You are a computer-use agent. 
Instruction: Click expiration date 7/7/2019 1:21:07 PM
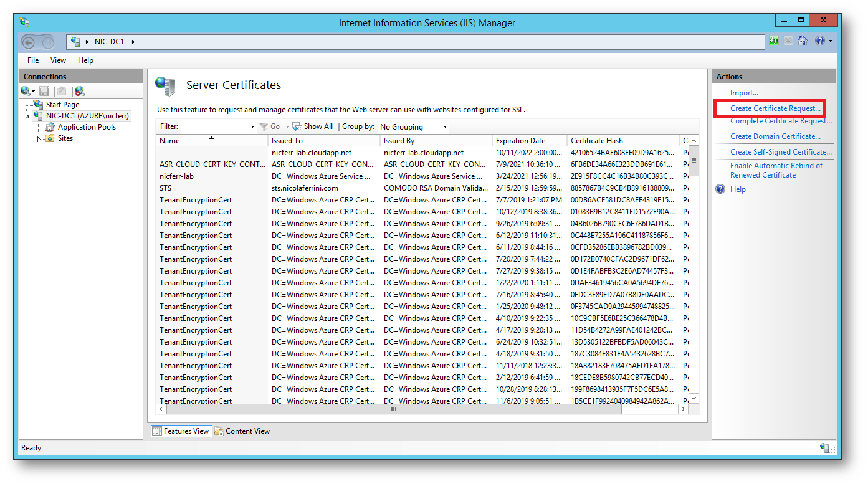coord(529,200)
